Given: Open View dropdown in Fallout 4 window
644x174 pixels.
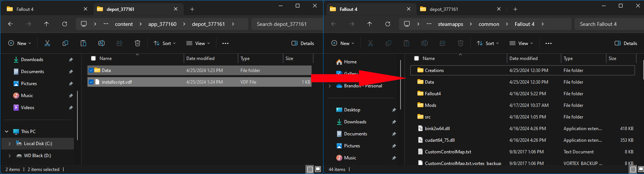Looking at the screenshot, I should pyautogui.click(x=521, y=43).
